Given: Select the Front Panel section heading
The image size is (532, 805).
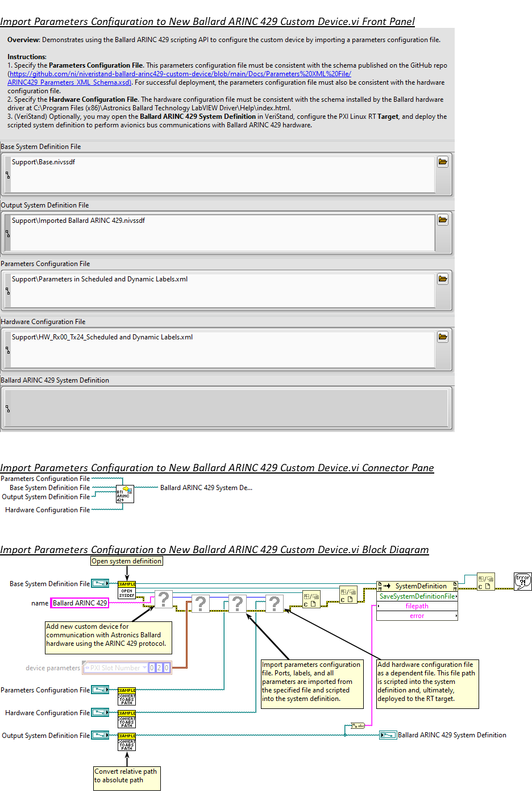Looking at the screenshot, I should [x=207, y=22].
